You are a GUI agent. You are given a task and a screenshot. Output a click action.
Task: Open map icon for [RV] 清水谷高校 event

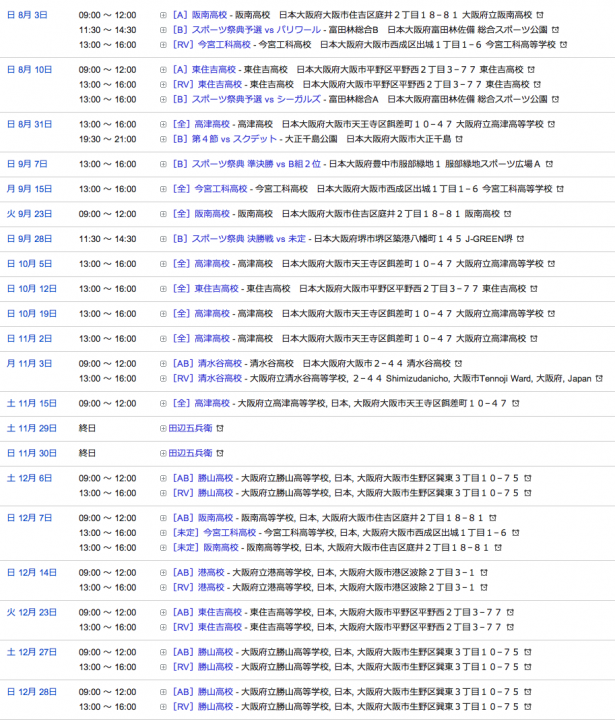point(599,379)
